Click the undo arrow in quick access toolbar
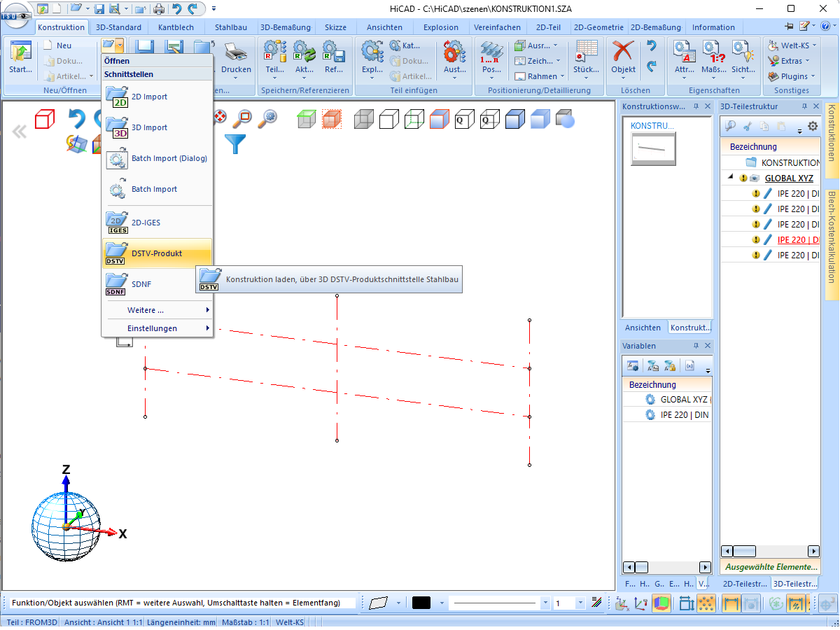This screenshot has width=840, height=630. [x=177, y=9]
